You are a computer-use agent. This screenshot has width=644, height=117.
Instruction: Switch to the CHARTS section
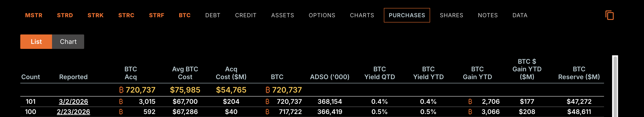362,15
